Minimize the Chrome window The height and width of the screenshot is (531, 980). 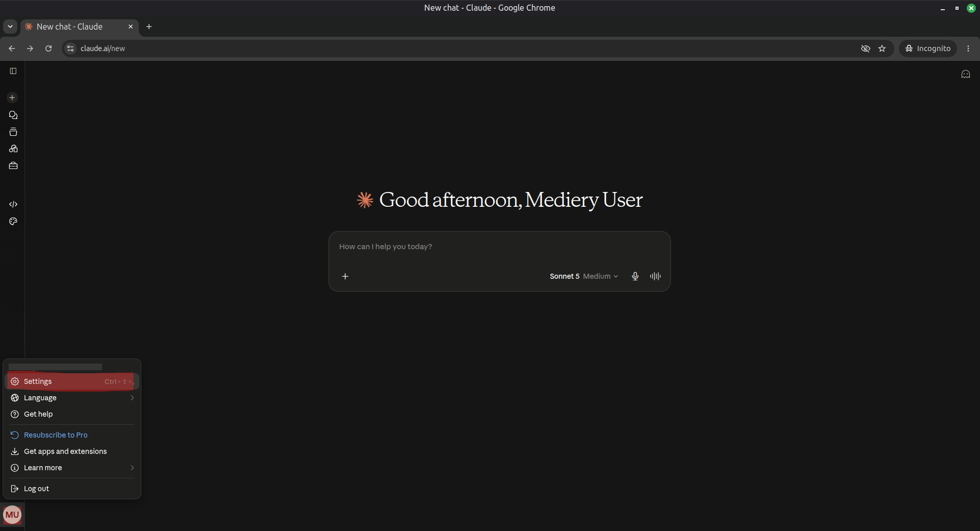[943, 8]
